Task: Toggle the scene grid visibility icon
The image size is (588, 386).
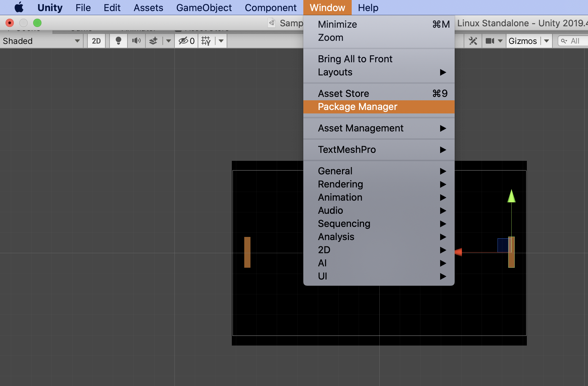Action: pos(206,41)
